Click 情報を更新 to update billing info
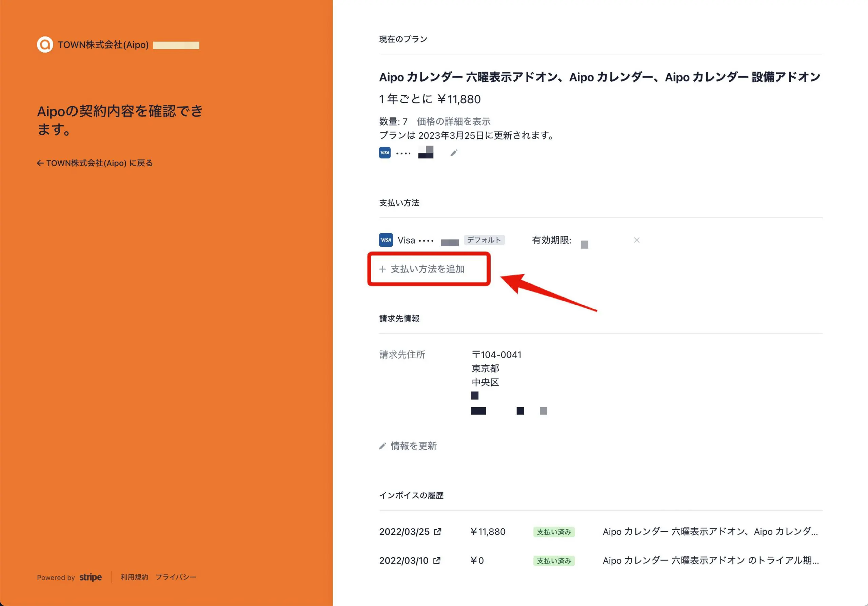This screenshot has height=606, width=868. [x=408, y=446]
